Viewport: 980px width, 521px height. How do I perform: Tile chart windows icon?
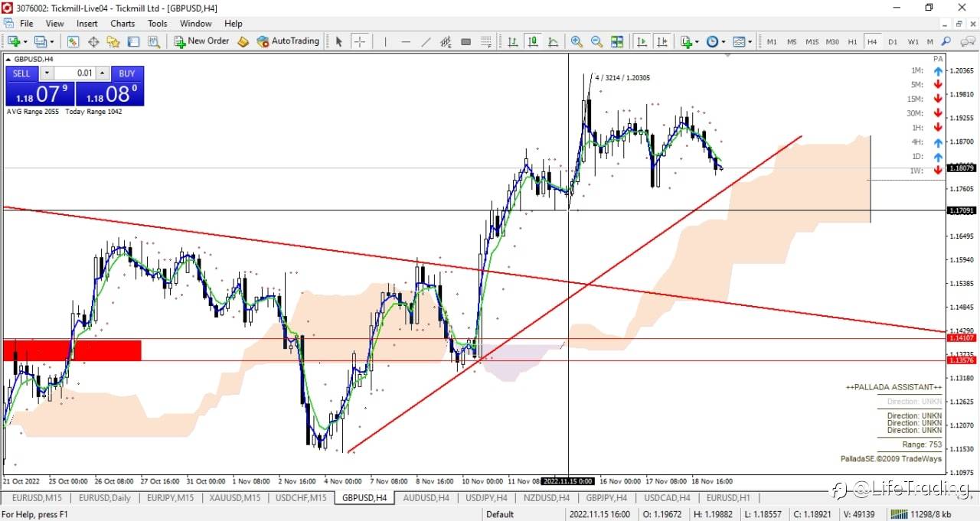[x=617, y=41]
